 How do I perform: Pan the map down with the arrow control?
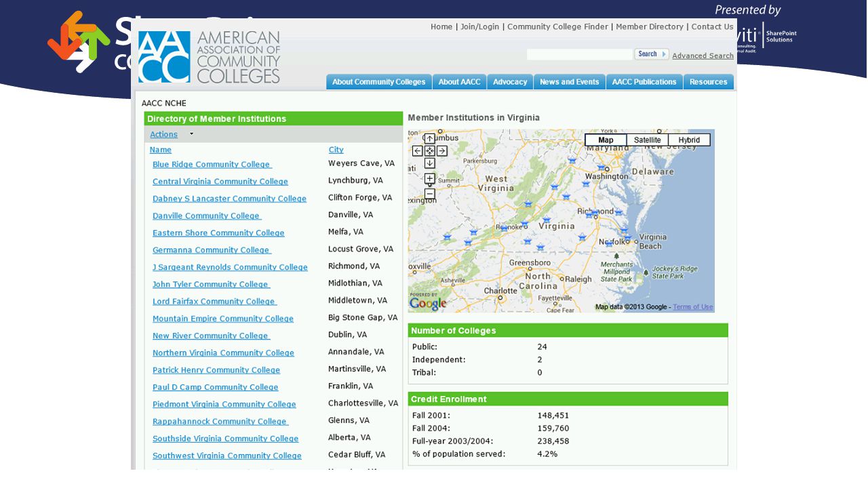pyautogui.click(x=429, y=163)
